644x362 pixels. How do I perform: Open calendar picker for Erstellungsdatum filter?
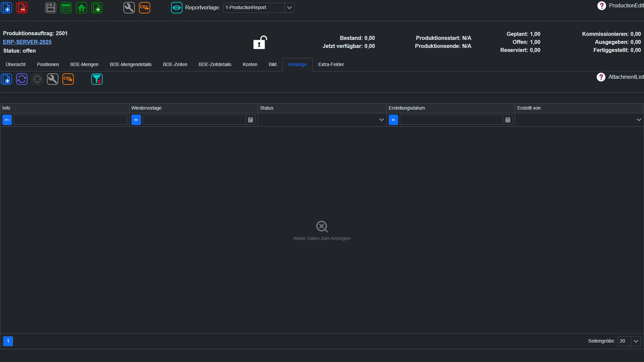click(x=508, y=120)
